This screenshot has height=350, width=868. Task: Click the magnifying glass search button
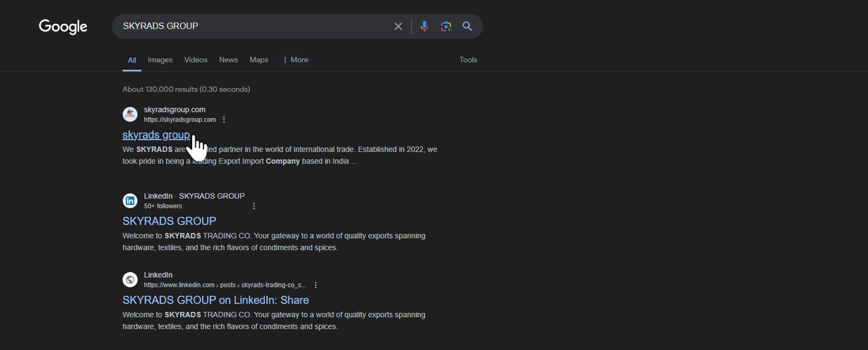467,26
